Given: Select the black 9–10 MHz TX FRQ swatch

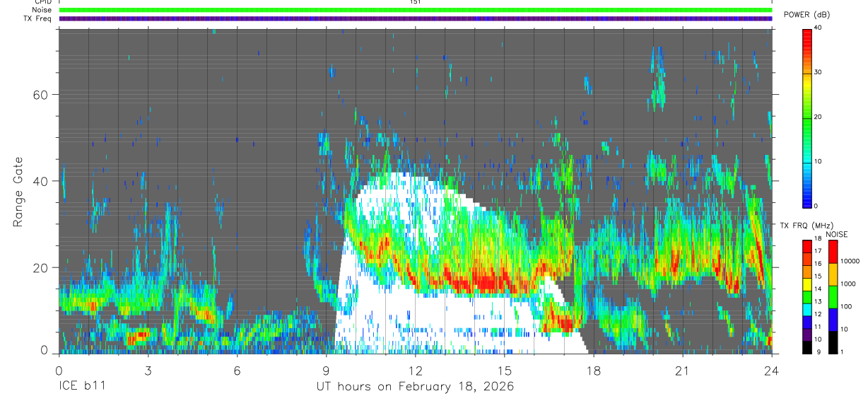Looking at the screenshot, I should (807, 347).
